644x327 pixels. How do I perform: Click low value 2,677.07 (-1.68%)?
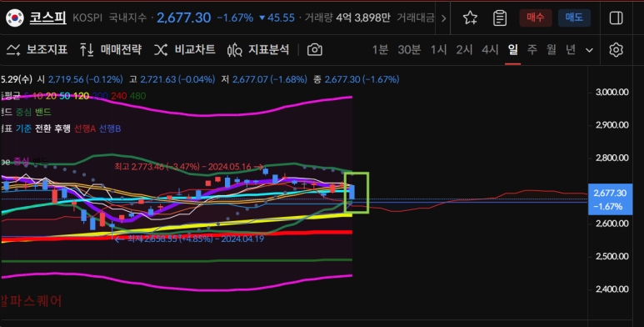[269, 79]
